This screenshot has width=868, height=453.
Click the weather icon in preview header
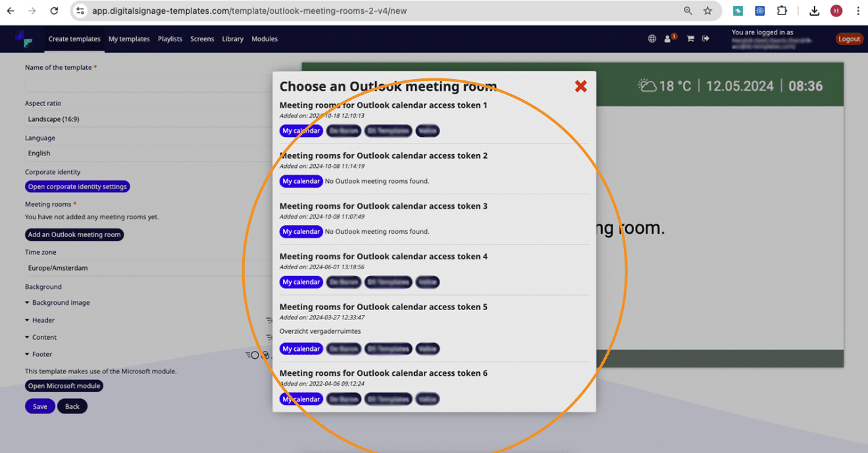pos(648,86)
